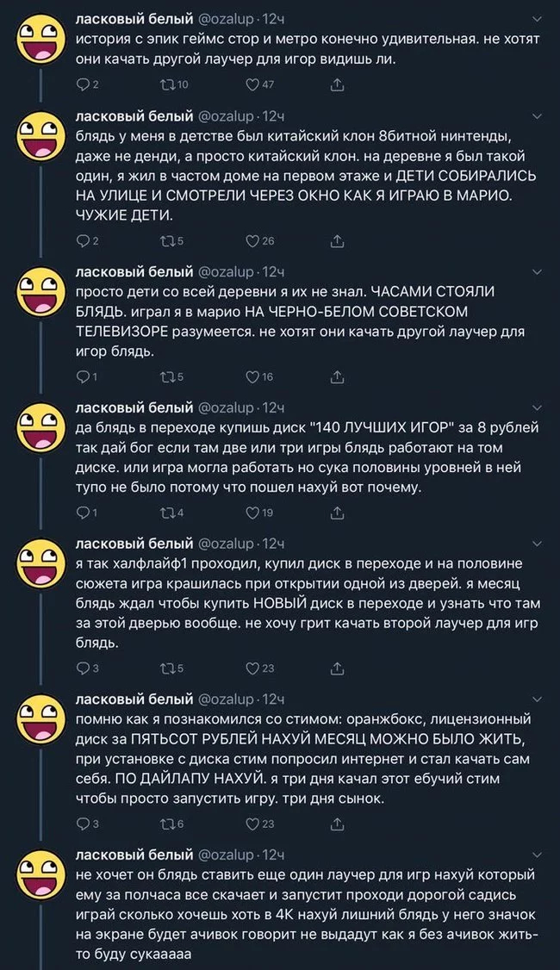Retweet the tweet showing 10 retweets

tap(167, 84)
